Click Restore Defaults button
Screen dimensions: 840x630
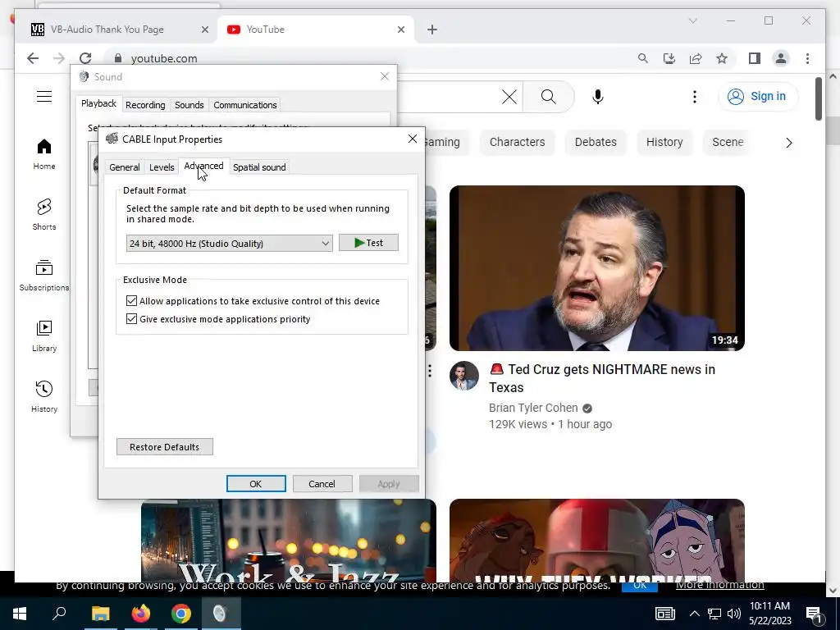click(x=164, y=447)
